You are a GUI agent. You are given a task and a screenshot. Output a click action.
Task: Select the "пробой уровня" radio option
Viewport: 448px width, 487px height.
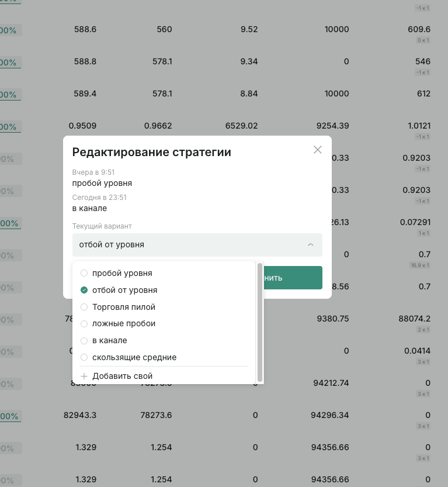click(x=84, y=273)
